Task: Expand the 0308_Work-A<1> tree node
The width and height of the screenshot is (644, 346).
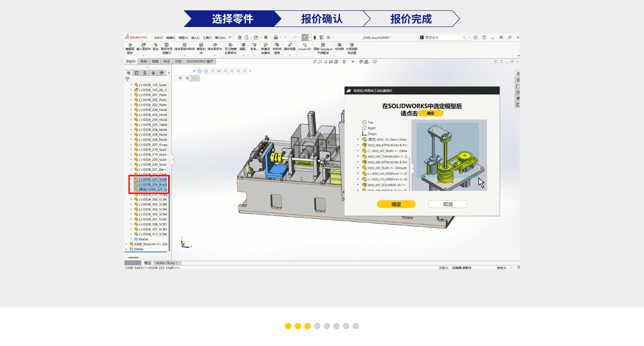Action: pos(126,244)
